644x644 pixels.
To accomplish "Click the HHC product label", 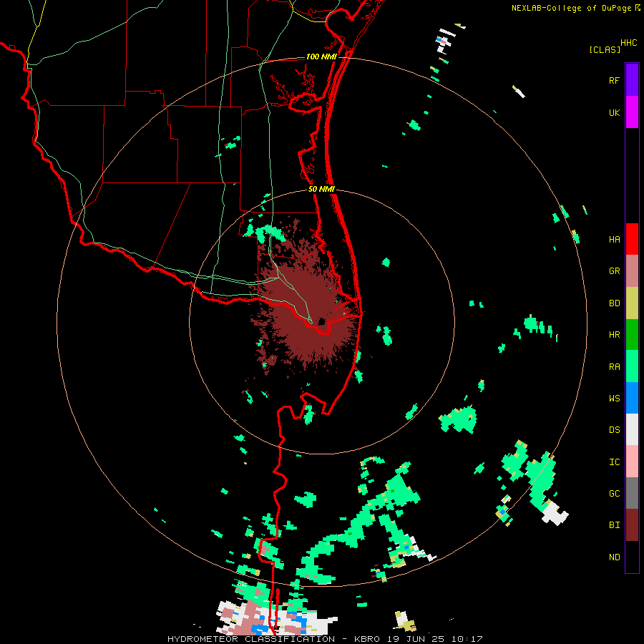I will click(628, 43).
